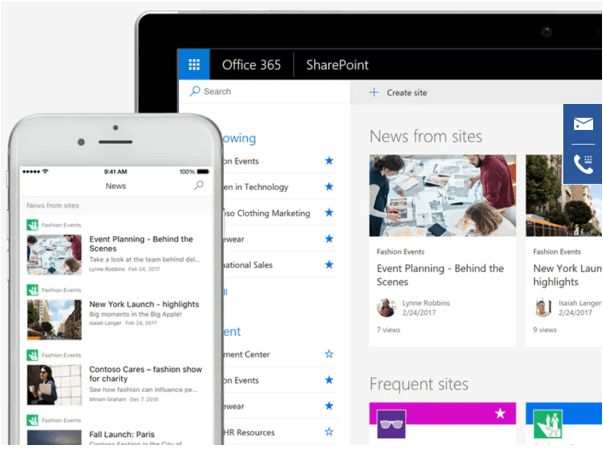Open the International Sales site
The width and height of the screenshot is (603, 449).
click(248, 265)
